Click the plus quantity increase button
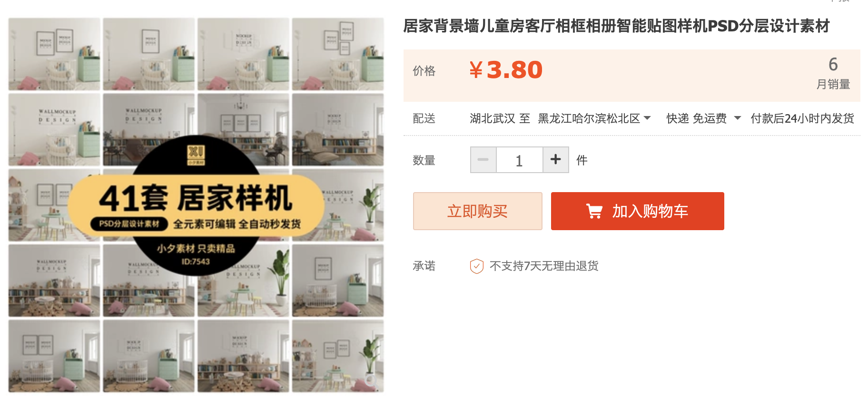868x408 pixels. click(555, 160)
